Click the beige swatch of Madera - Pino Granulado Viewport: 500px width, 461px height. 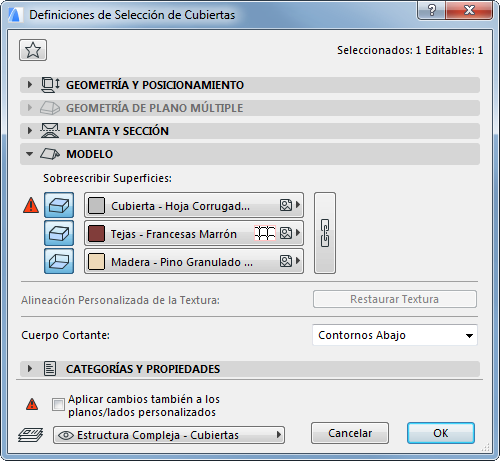point(96,261)
